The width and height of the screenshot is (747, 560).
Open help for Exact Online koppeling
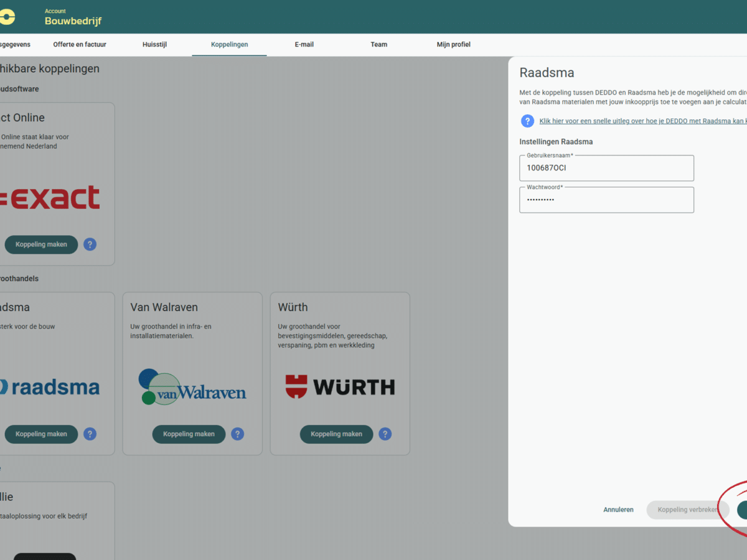coord(90,245)
